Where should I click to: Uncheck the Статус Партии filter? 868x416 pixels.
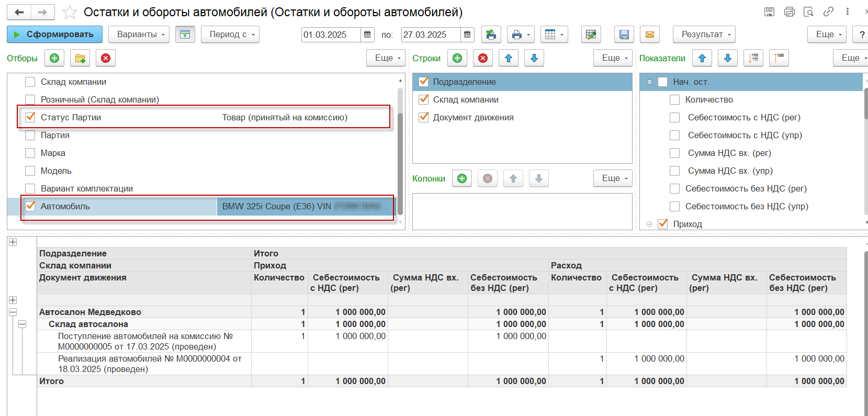(x=30, y=117)
